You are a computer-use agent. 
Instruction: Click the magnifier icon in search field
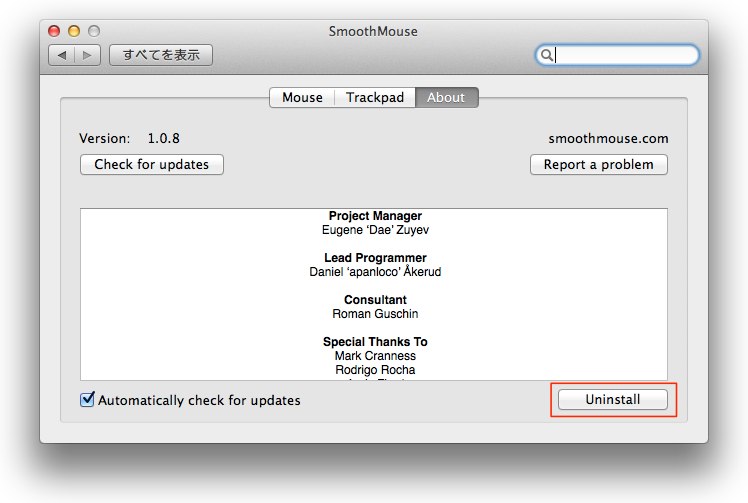pos(547,55)
